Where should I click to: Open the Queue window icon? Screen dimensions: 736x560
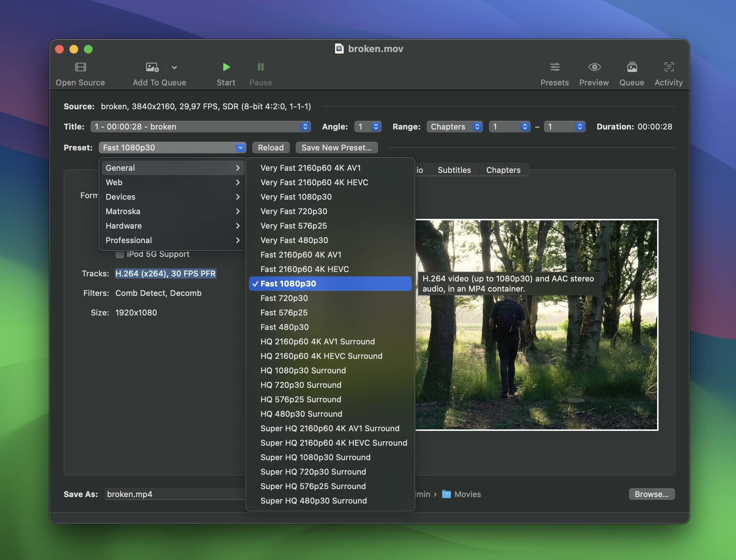tap(632, 67)
